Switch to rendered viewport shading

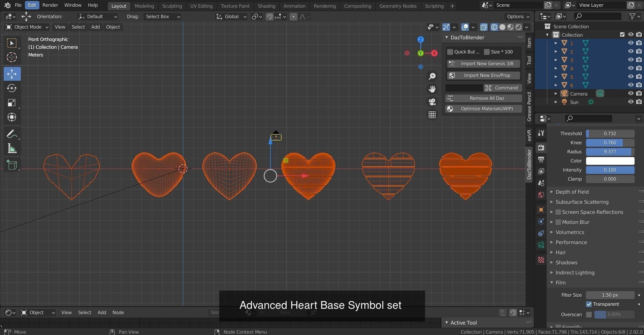coord(519,27)
